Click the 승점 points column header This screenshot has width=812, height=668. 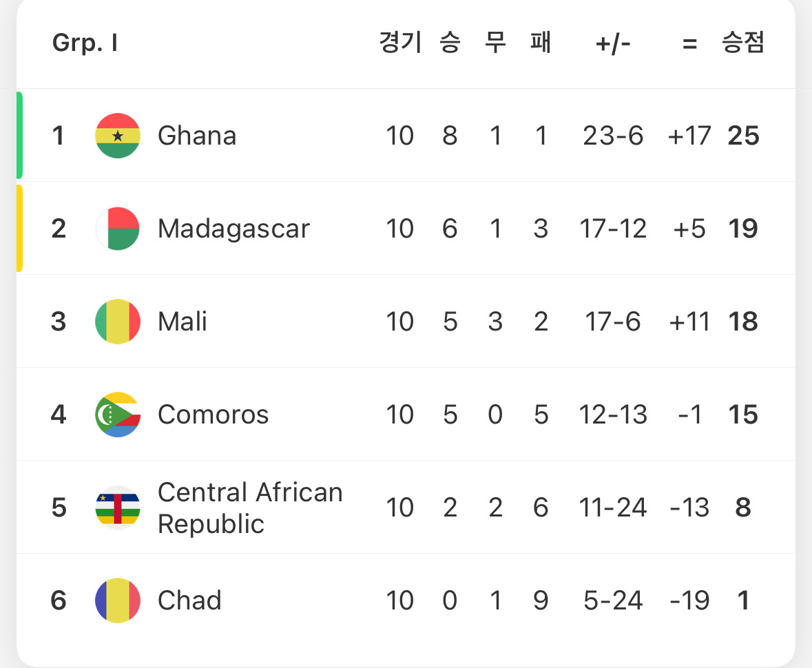point(743,43)
